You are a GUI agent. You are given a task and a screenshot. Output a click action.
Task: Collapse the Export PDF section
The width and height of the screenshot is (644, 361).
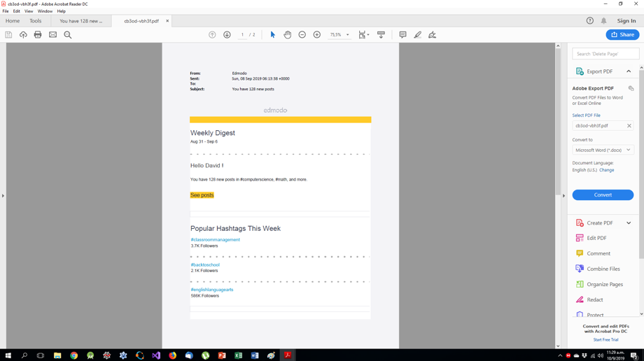click(629, 71)
